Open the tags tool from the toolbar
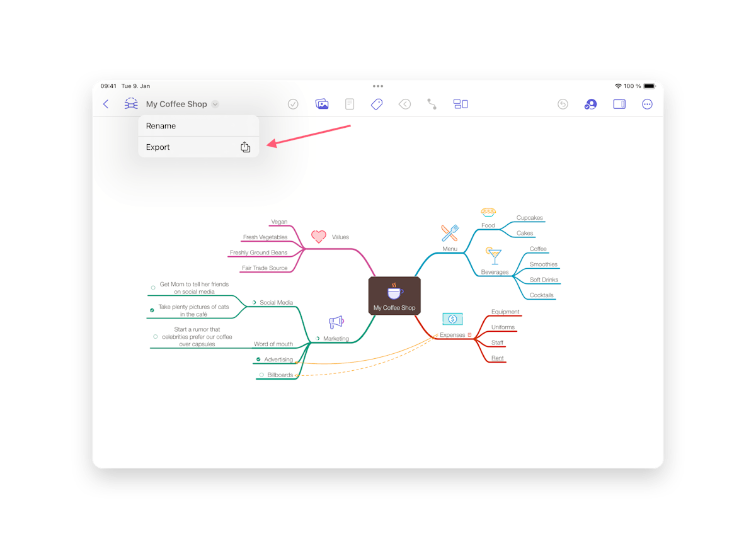 click(377, 104)
